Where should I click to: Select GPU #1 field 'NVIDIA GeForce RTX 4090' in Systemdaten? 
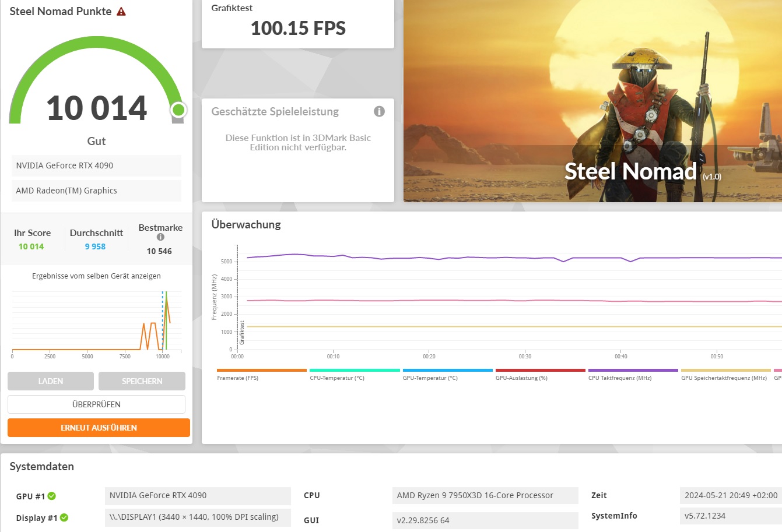click(198, 496)
